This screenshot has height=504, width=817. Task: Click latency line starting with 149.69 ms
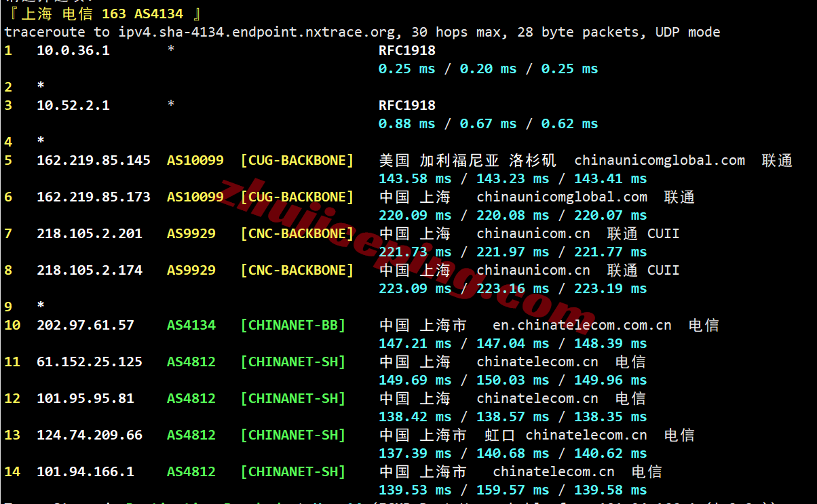tap(513, 380)
